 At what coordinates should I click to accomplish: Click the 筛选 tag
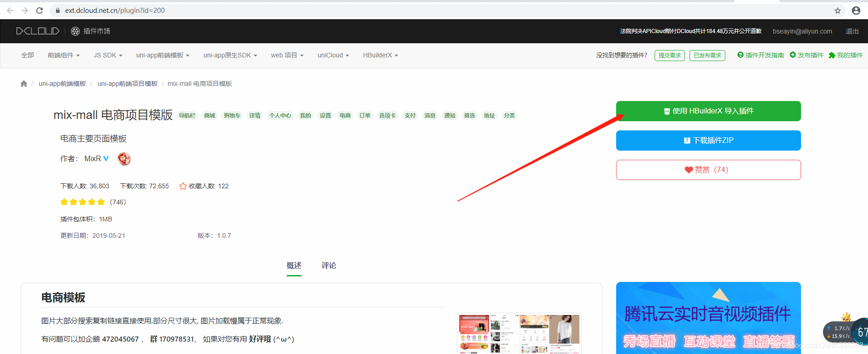[x=469, y=116]
